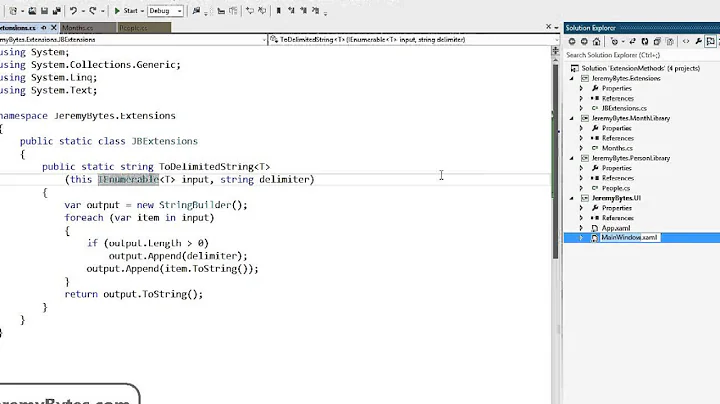Viewport: 720px width, 404px height.
Task: Open the Redo history dropdown arrow
Action: click(102, 11)
